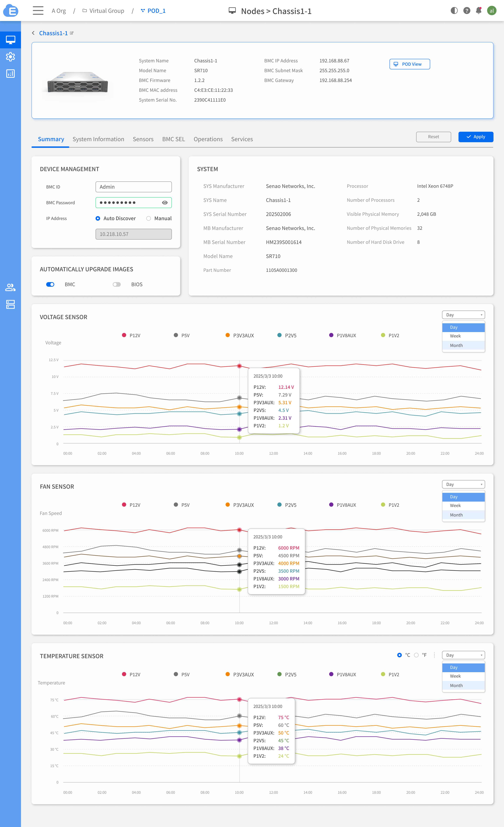Click the POD View button
504x827 pixels.
[x=409, y=64]
